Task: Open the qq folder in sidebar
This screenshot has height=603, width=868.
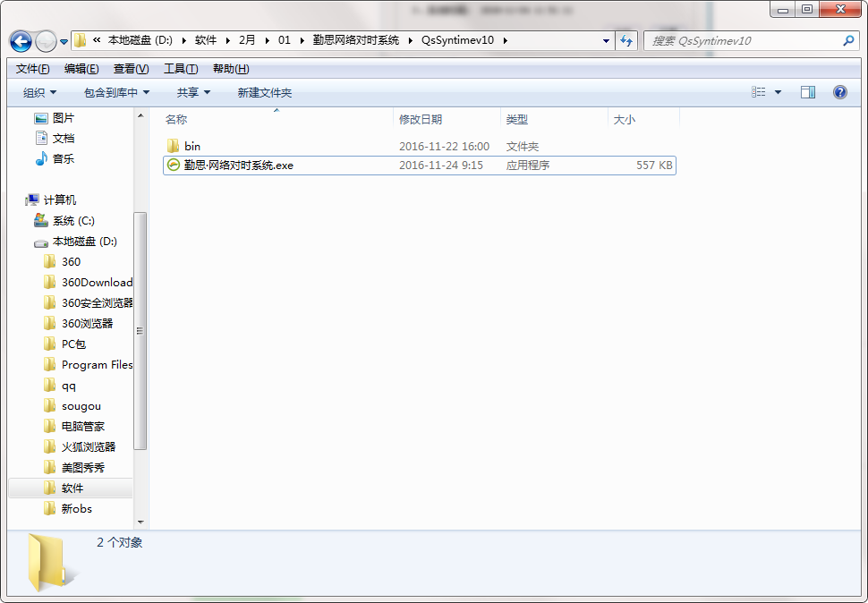Action: 60,386
